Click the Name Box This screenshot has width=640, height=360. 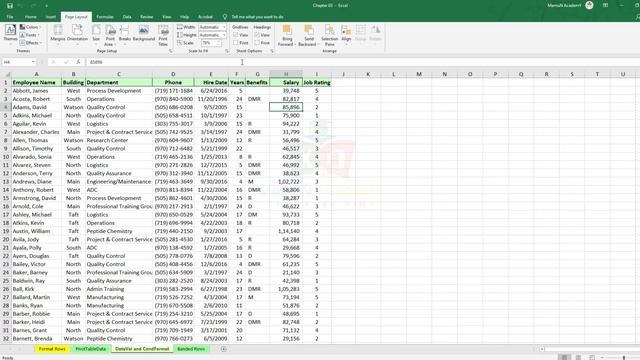(16, 62)
